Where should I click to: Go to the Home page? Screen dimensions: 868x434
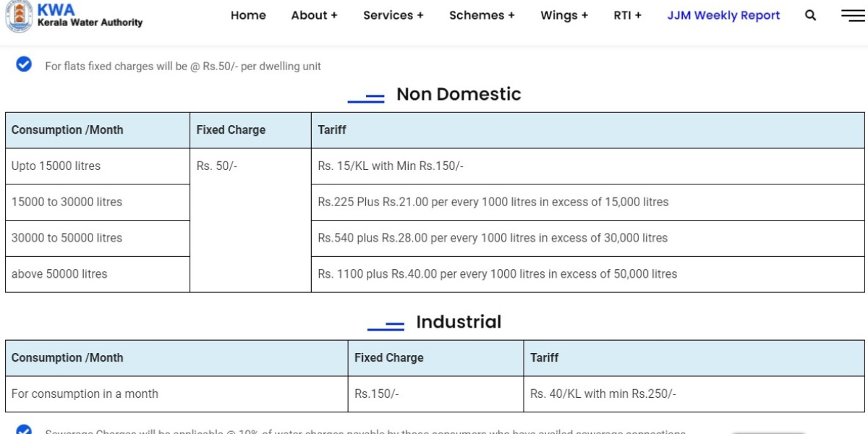pyautogui.click(x=248, y=15)
